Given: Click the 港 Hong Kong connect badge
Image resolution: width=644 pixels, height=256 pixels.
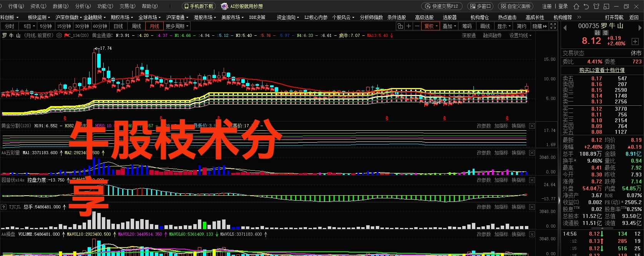Looking at the screenshot, I should tap(605, 33).
